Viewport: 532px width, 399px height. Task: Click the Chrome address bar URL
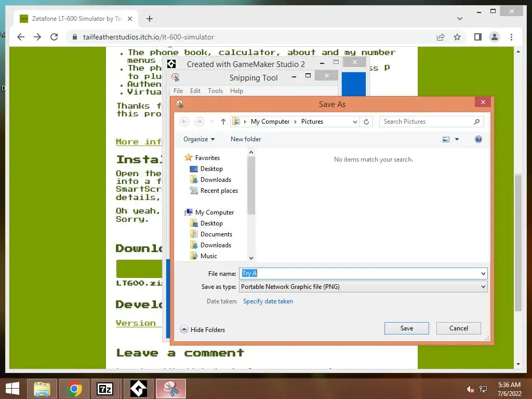coord(148,37)
